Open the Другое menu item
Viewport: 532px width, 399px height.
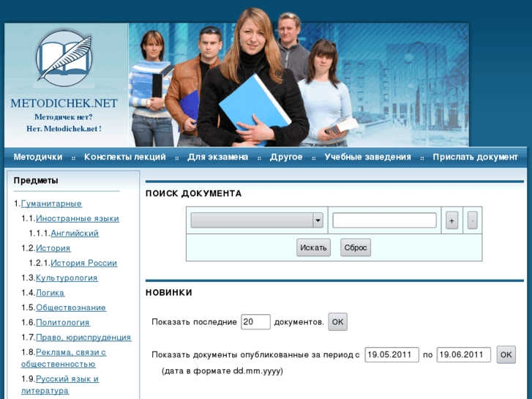click(x=286, y=157)
